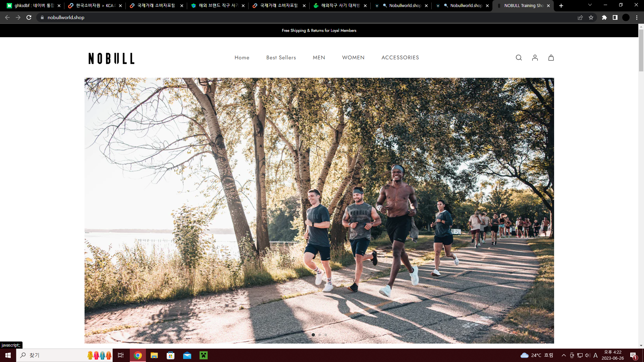Open the network status icon

click(580, 355)
